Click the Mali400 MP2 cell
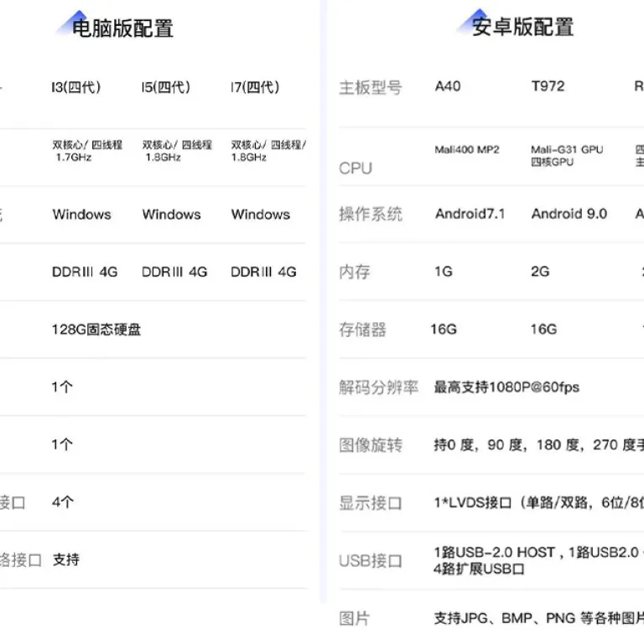This screenshot has width=644, height=644. point(467,149)
